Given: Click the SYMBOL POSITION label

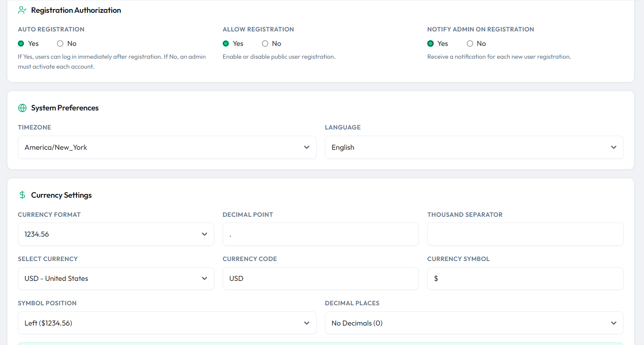Looking at the screenshot, I should (x=47, y=303).
